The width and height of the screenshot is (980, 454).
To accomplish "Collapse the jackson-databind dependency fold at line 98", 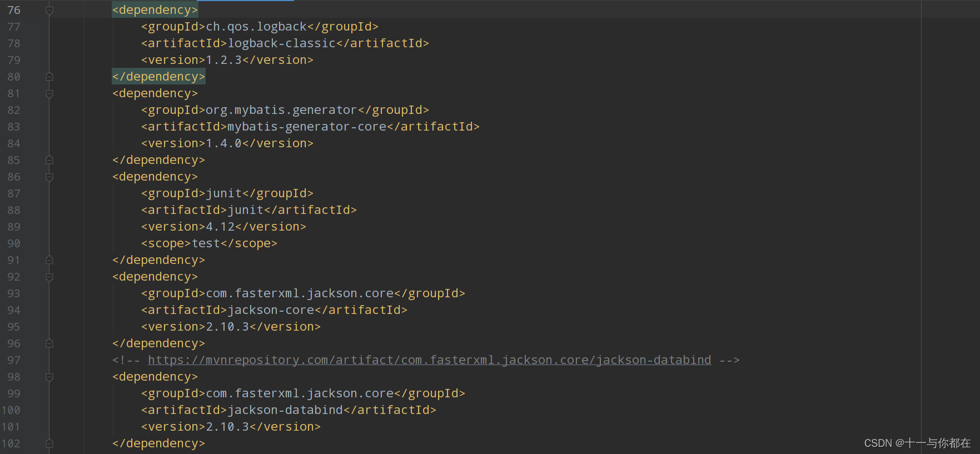I will point(49,377).
